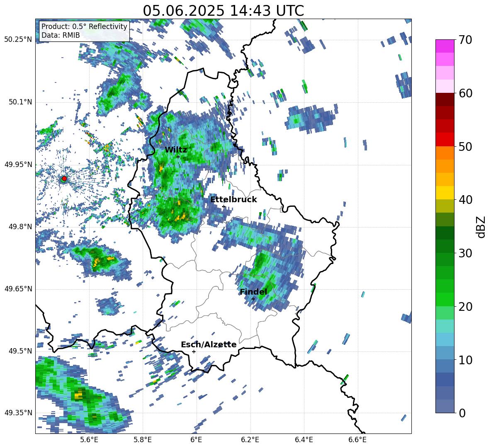Screen dimensions: 491x448
Task: Click the Product: 0.5° Reflectivity label
Action: (x=84, y=26)
